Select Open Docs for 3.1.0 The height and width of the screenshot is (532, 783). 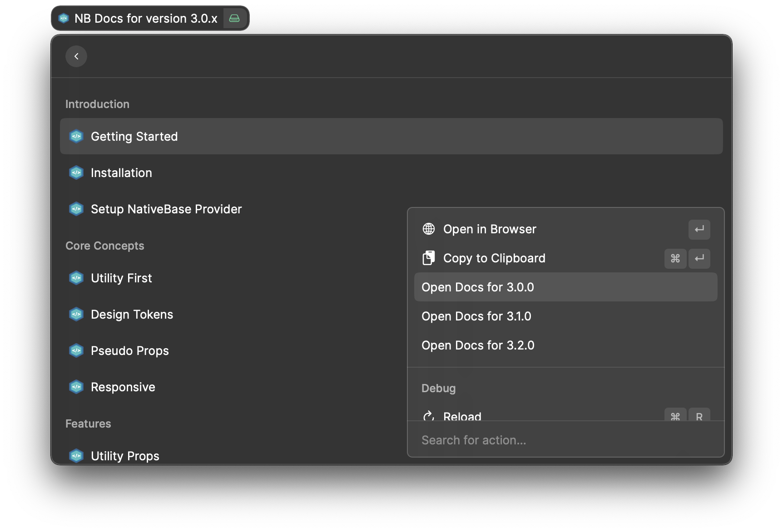565,316
